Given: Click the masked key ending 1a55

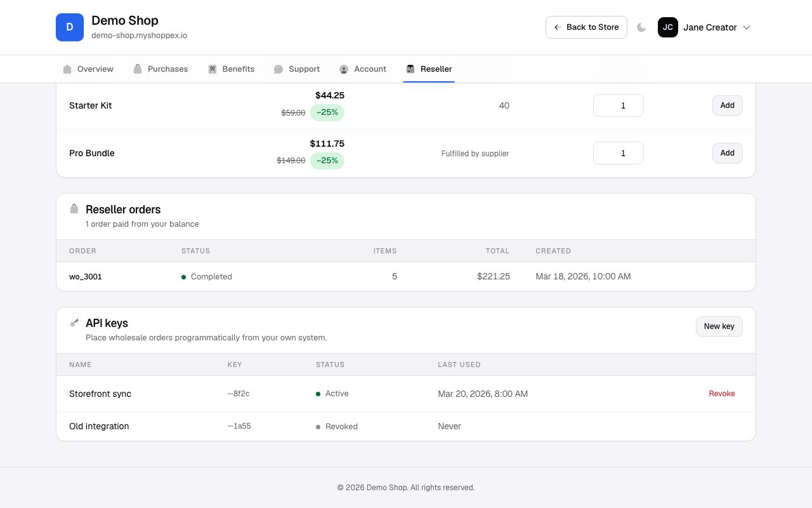Looking at the screenshot, I should pyautogui.click(x=239, y=426).
